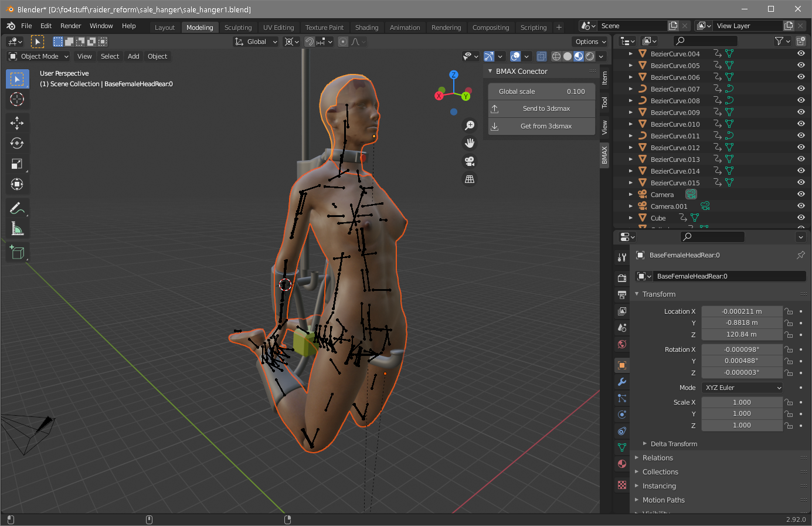Toggle visibility of Camera object
Viewport: 812px width, 526px height.
(801, 194)
